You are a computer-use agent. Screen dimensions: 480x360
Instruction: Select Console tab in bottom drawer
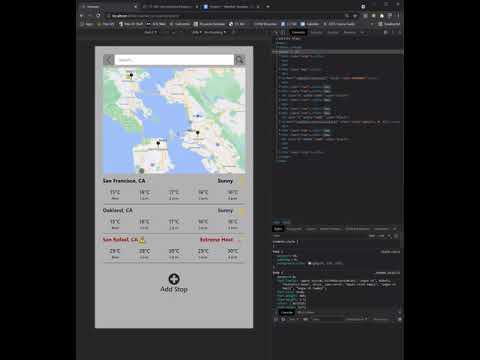point(287,312)
